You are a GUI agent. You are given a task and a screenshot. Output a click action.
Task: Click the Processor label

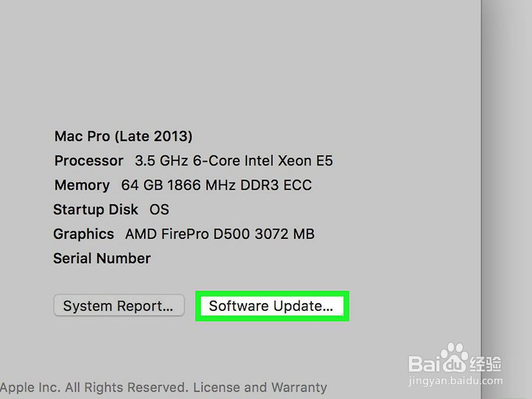coord(89,161)
